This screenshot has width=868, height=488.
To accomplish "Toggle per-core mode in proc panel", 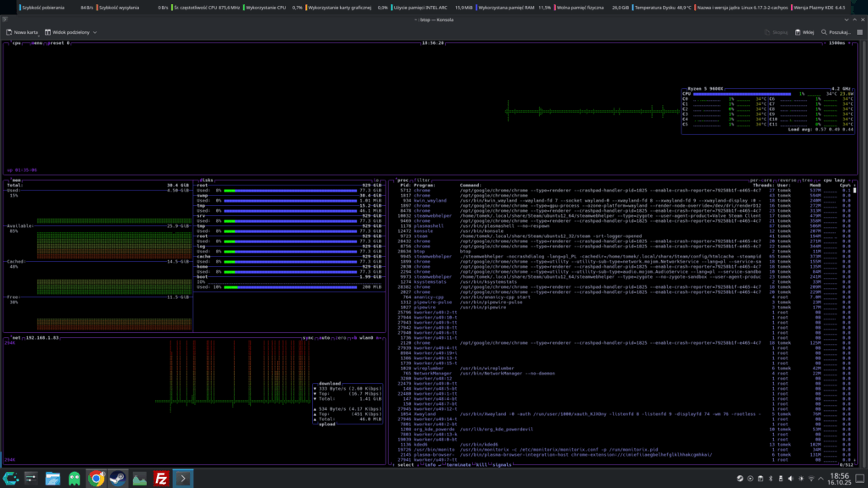I will click(762, 180).
